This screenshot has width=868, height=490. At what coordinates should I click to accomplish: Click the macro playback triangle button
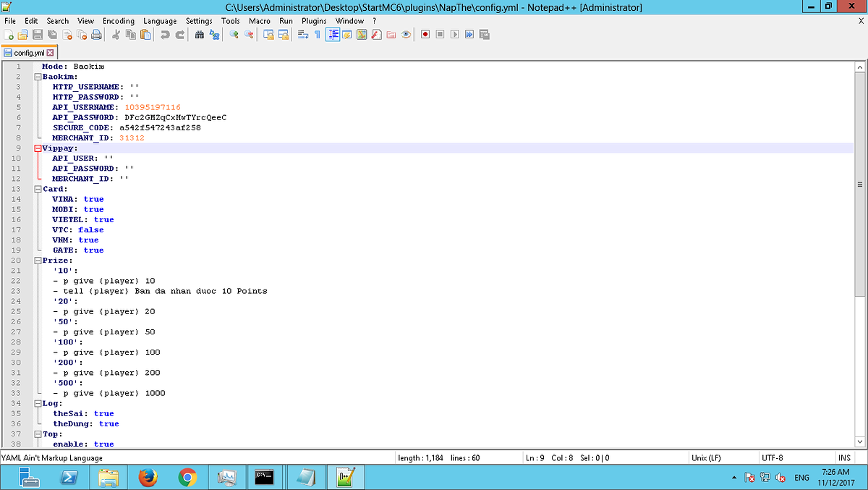(x=454, y=34)
